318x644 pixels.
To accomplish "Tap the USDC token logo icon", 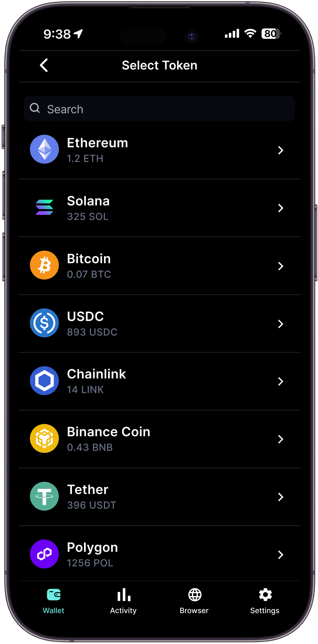I will point(44,323).
